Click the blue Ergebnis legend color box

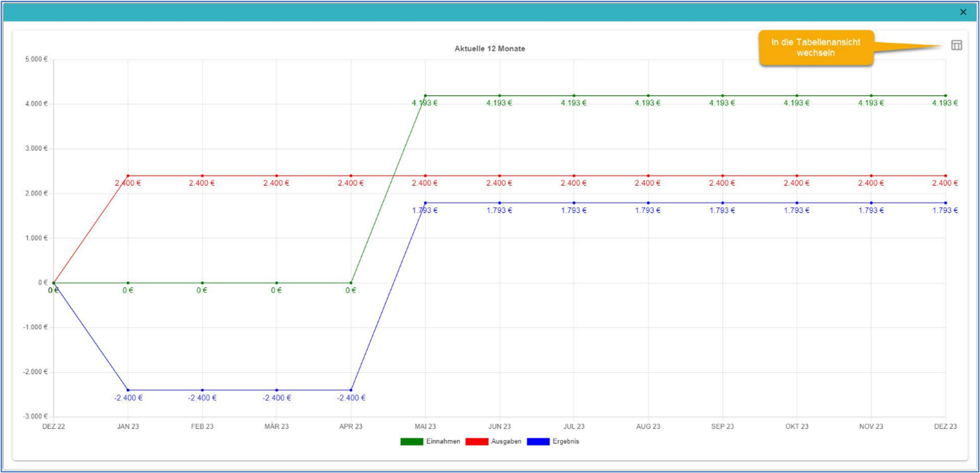538,442
